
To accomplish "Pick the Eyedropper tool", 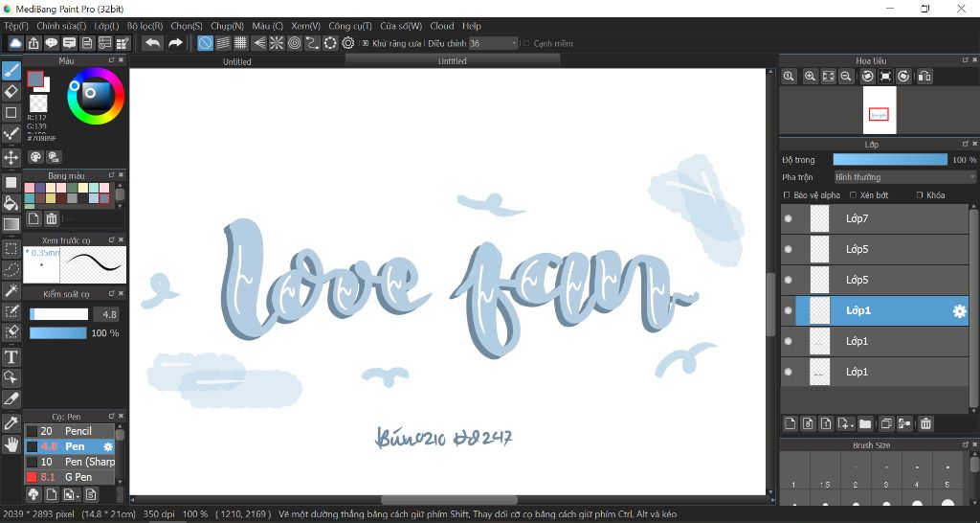I will 11,423.
